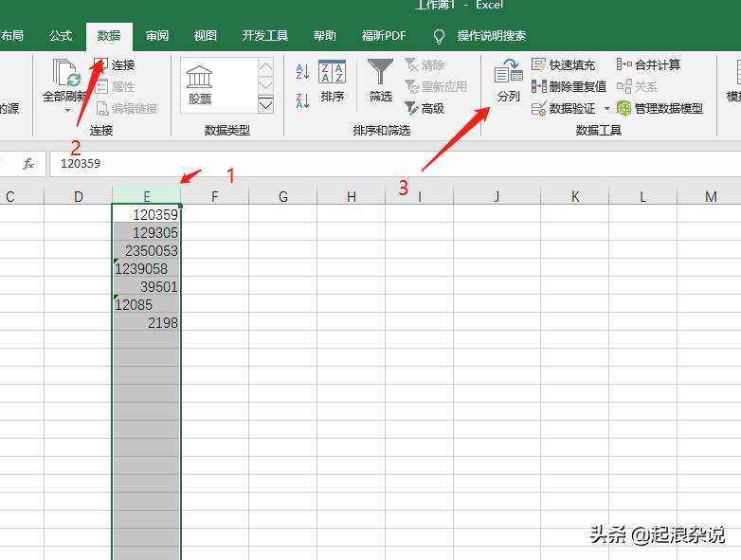Image resolution: width=741 pixels, height=560 pixels.
Task: Open Advanced filter (高级)
Action: (x=425, y=109)
